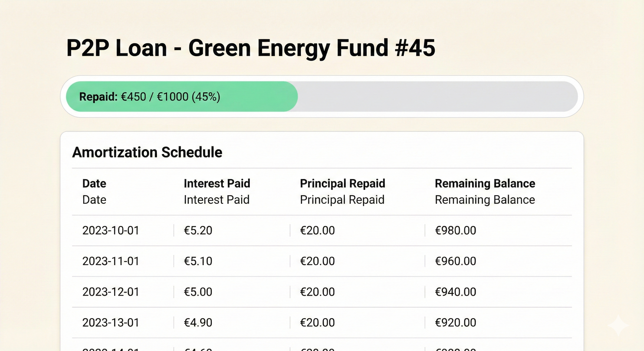
Task: Click the €920.00 remaining balance amount
Action: (x=456, y=322)
